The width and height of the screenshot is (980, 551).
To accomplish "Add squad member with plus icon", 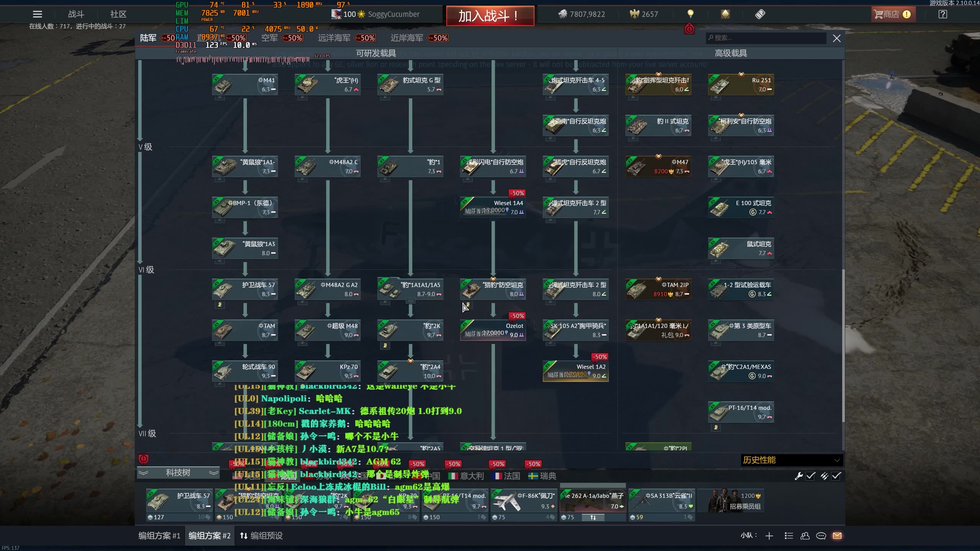I will click(x=769, y=536).
